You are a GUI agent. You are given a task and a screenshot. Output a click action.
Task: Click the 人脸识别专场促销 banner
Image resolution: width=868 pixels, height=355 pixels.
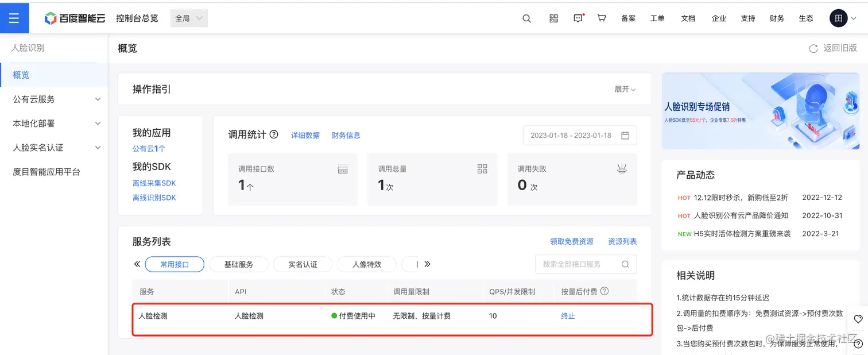(761, 111)
